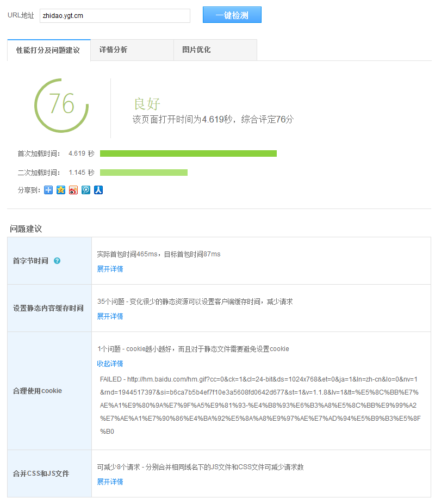Click the blue plus more-share icon
The image size is (435, 504).
(48, 190)
